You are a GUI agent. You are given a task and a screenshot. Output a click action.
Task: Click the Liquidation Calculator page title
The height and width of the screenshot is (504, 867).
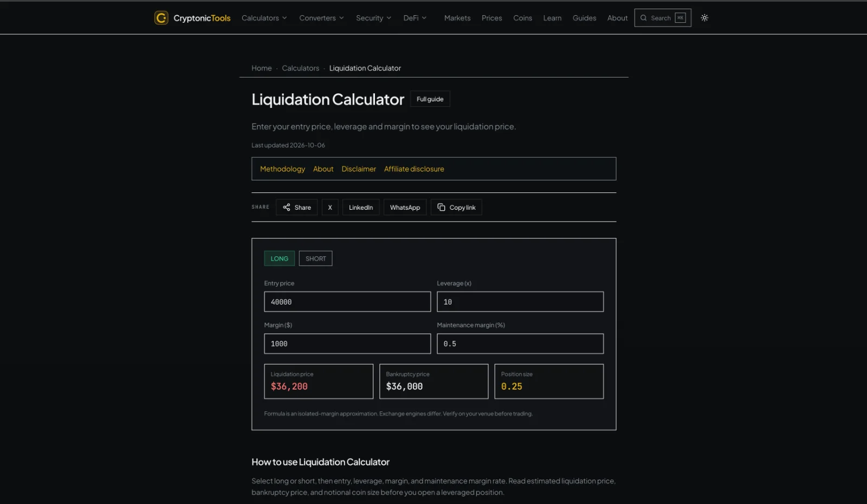[x=328, y=99]
